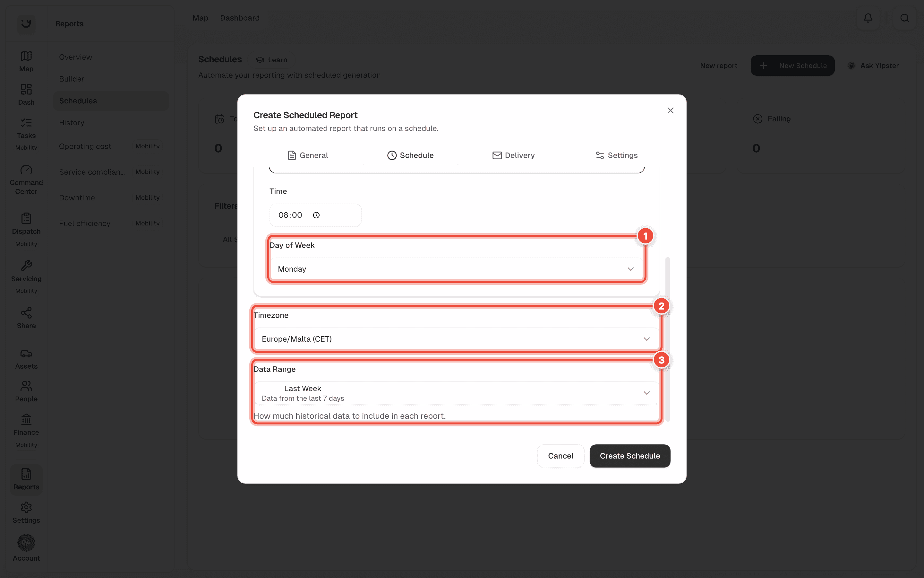
Task: Switch to the Schedule tab
Action: tap(410, 155)
